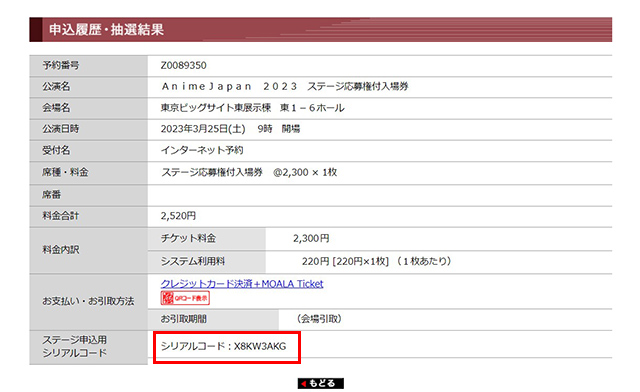This screenshot has height=392, width=640.
Task: Click the ステージ申込用シリアルコード label cell
Action: pos(89,347)
